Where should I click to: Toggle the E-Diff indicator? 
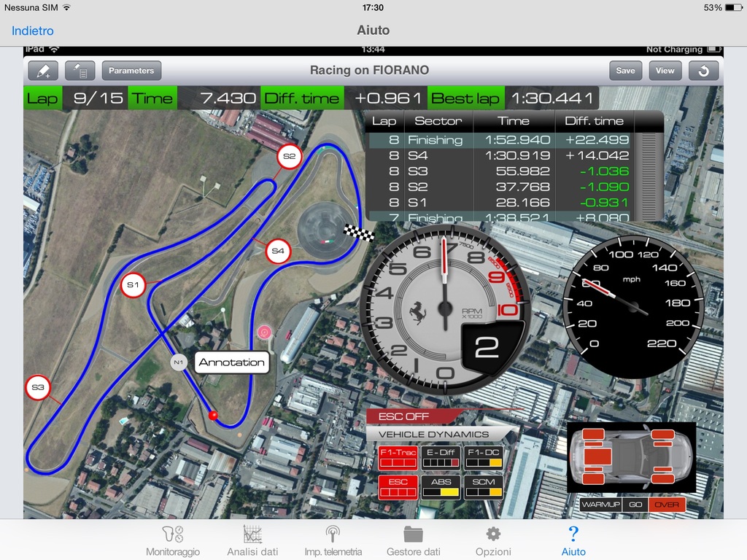[x=441, y=458]
